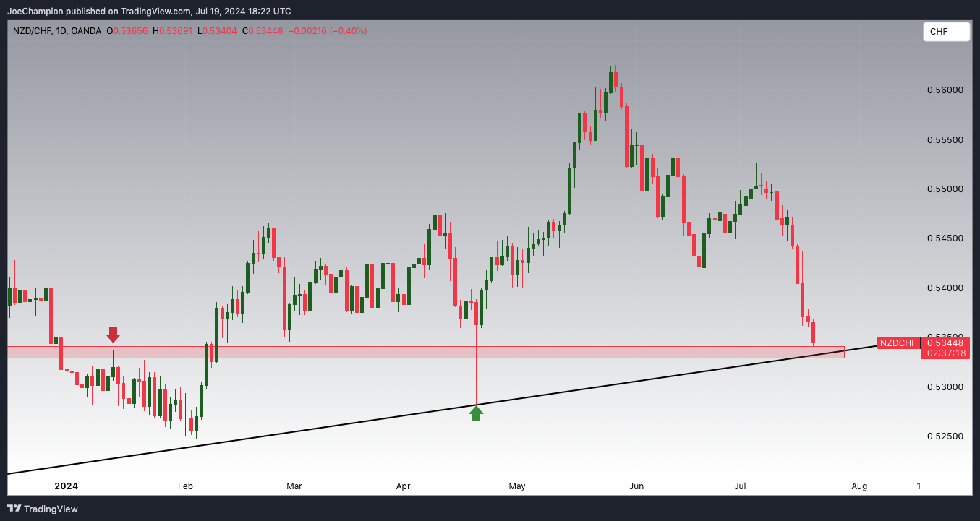Click the 2024 time axis label
Image resolution: width=980 pixels, height=521 pixels.
tap(66, 486)
